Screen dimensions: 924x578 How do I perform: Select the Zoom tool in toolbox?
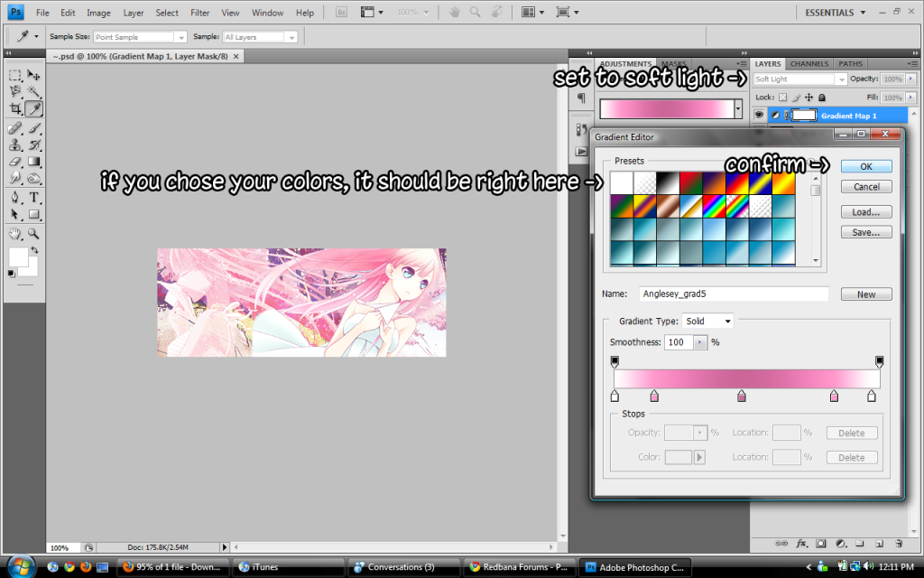33,234
